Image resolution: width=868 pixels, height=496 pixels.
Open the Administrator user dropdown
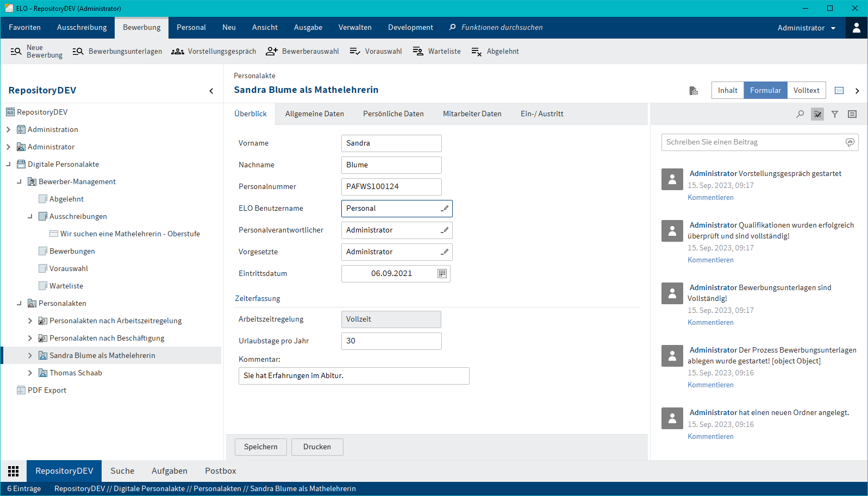point(807,28)
